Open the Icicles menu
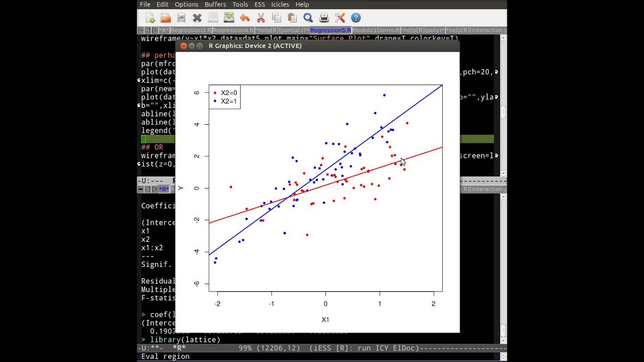Viewport: 644px width, 362px height. (x=280, y=5)
